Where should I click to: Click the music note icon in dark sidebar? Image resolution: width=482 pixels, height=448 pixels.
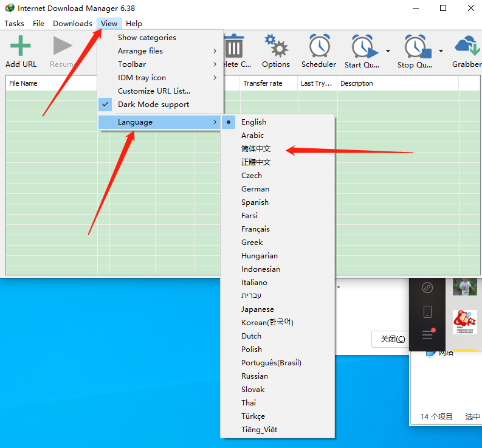(x=427, y=288)
